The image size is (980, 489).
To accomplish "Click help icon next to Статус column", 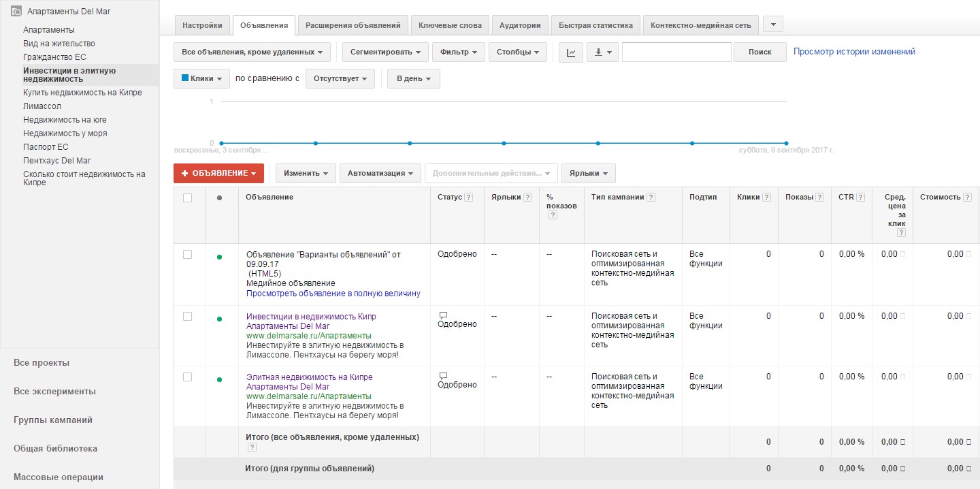I will click(x=468, y=198).
